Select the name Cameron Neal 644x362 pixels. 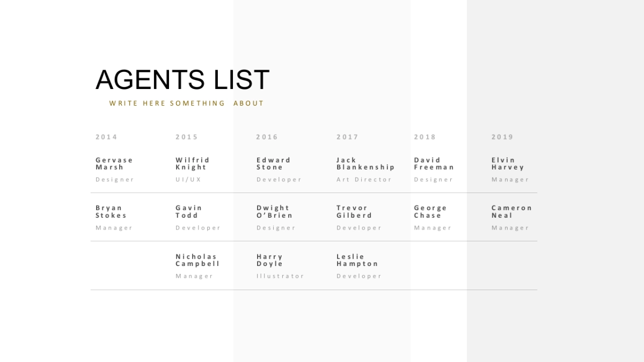click(511, 211)
